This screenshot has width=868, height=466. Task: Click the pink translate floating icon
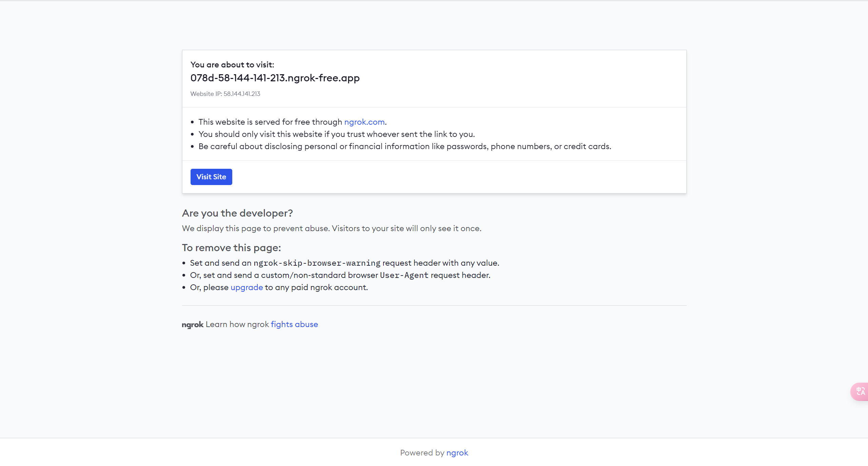click(x=860, y=391)
